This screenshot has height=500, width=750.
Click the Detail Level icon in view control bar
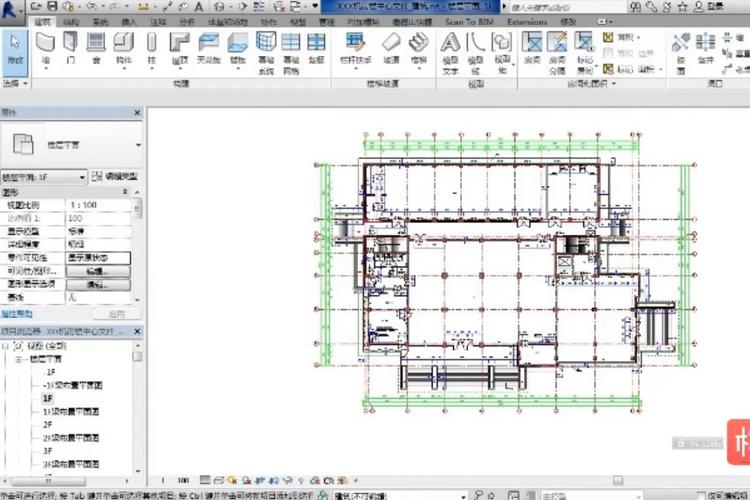tap(205, 480)
